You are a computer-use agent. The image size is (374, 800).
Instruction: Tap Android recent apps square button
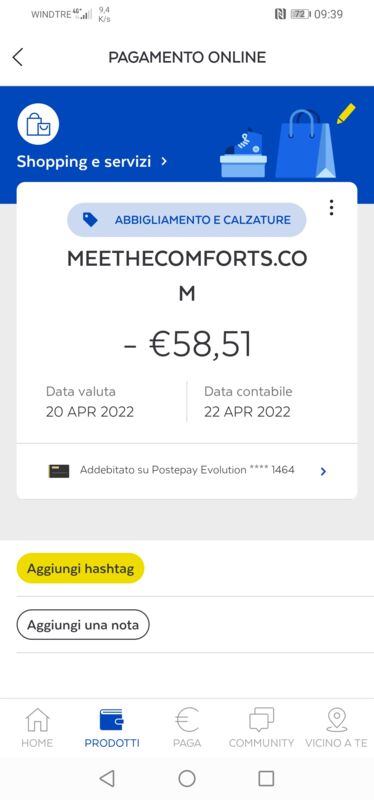[x=266, y=778]
